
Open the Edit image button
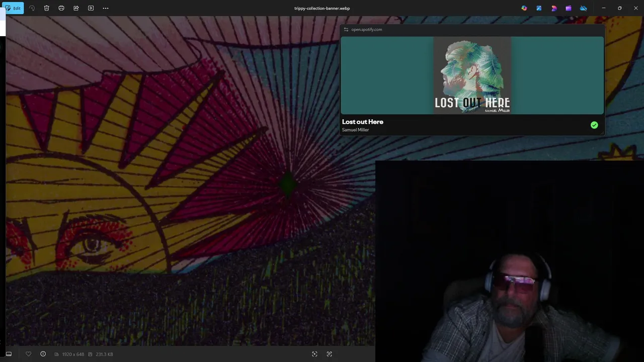pos(13,8)
